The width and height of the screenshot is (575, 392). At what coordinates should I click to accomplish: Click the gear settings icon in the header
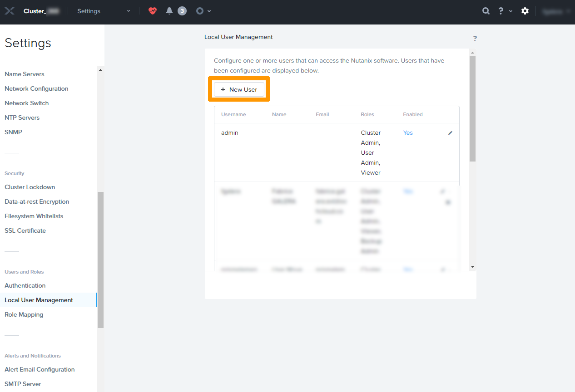pos(525,10)
